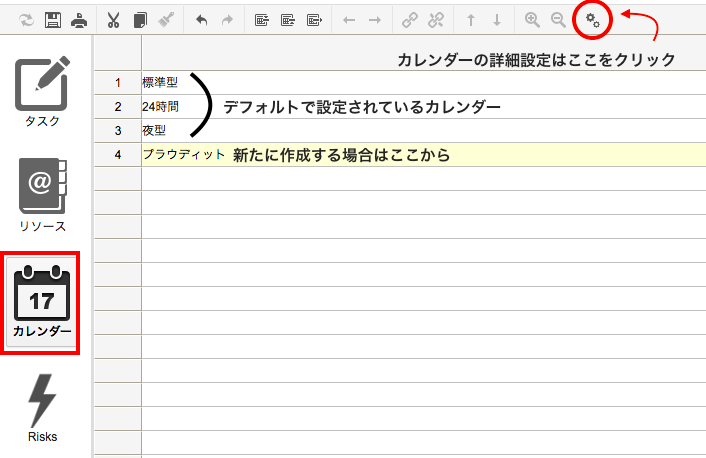Unlink tasks with the broken chain icon
Screen dimensions: 706x458
[x=436, y=20]
